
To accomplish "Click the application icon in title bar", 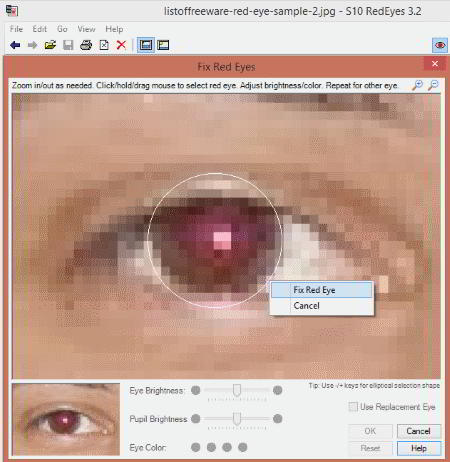I will pos(12,11).
